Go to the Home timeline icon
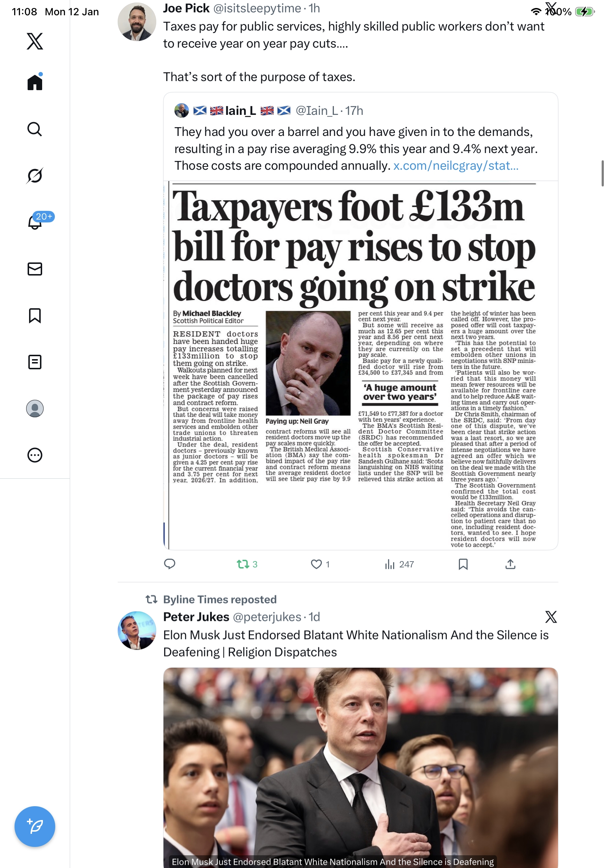The image size is (606, 868). tap(35, 82)
